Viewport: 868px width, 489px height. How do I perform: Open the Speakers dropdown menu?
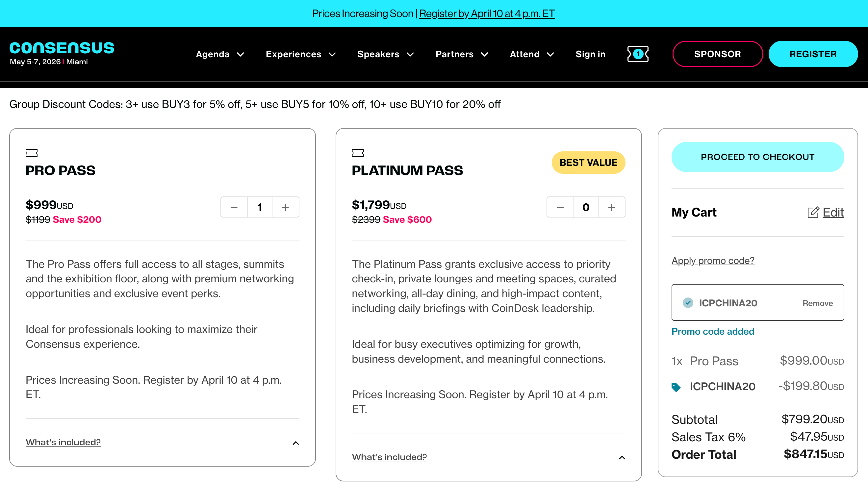pos(385,54)
